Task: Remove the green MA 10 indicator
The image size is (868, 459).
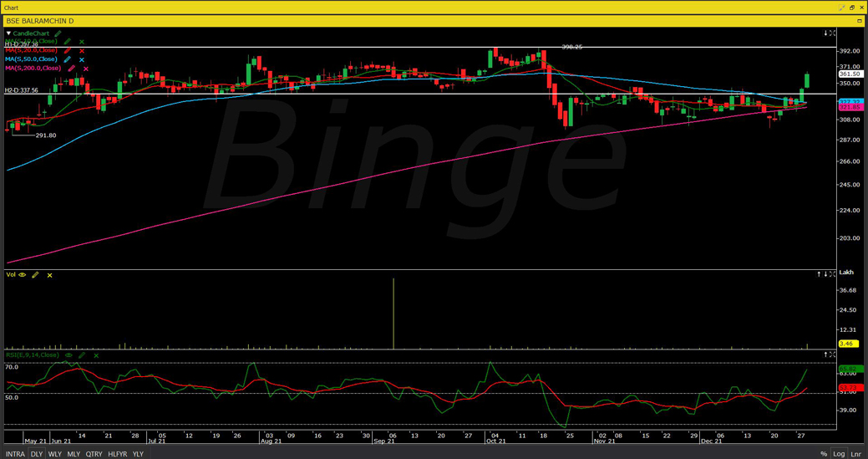Action: point(81,42)
